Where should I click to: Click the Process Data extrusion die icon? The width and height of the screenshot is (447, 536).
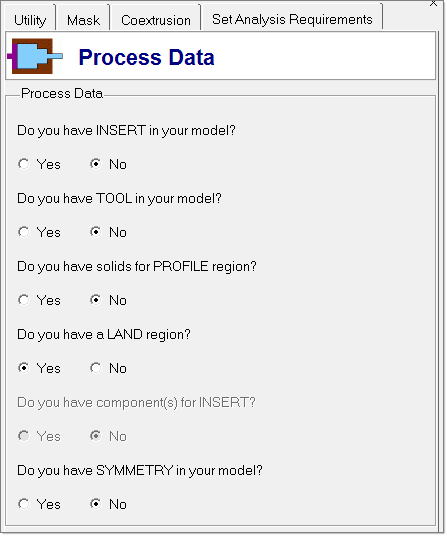click(35, 56)
